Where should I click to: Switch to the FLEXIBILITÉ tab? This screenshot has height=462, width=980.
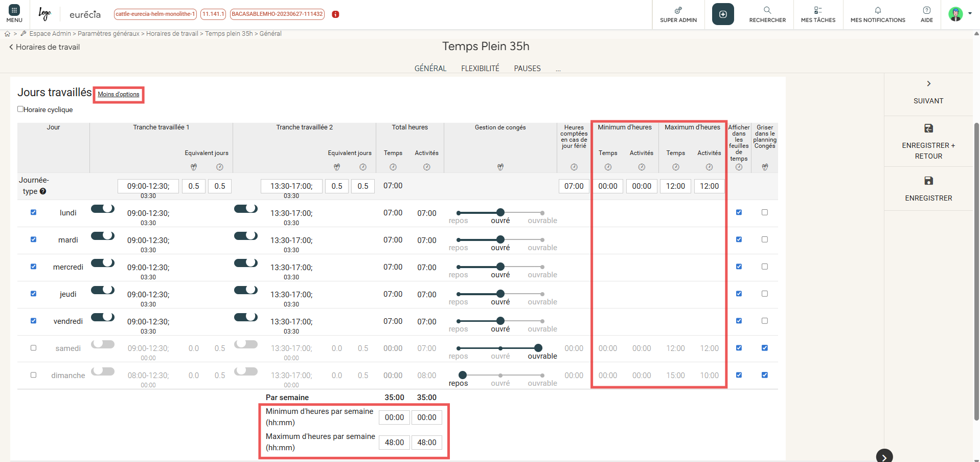pos(480,69)
